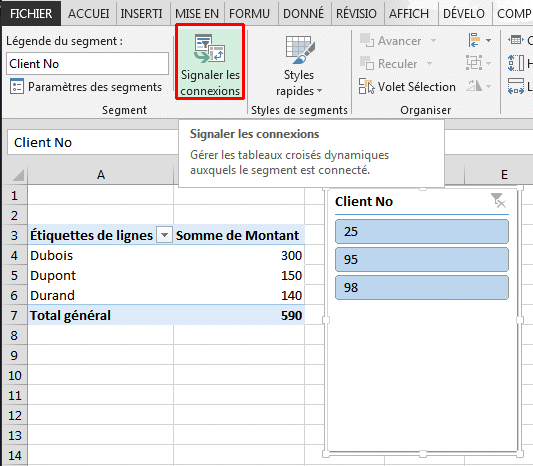Expand the Reculer dropdown arrow
Viewport: 533px width, 466px height.
429,63
